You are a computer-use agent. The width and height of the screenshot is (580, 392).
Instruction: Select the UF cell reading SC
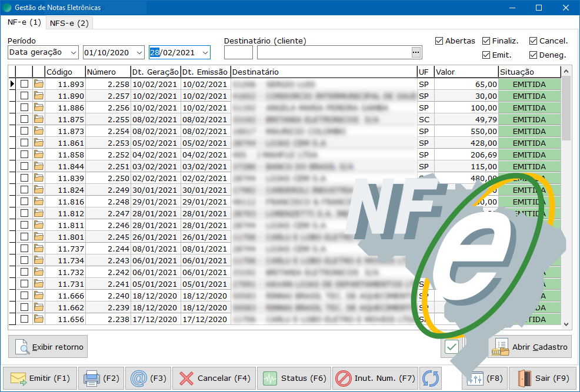tap(426, 120)
